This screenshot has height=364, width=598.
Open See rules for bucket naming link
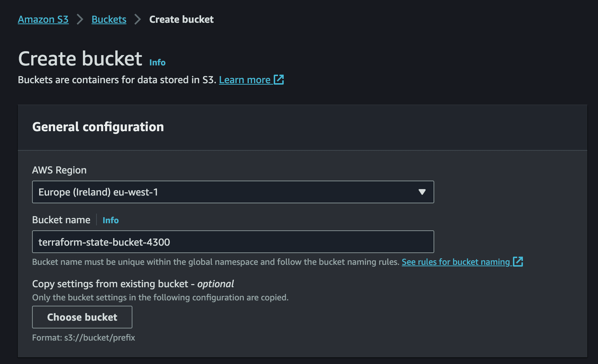(x=456, y=262)
